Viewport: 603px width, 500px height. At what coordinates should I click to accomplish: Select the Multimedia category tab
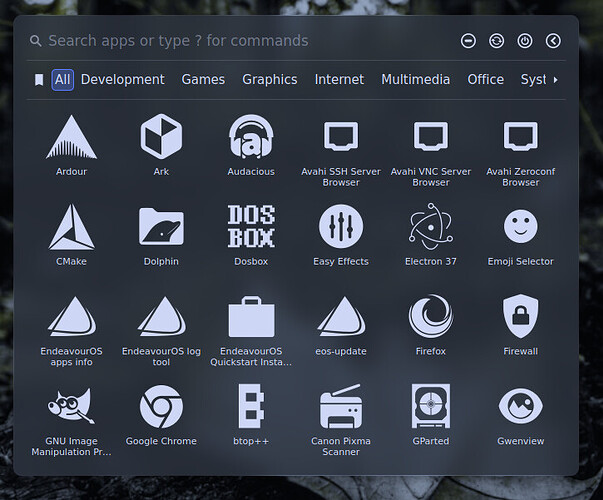(415, 80)
